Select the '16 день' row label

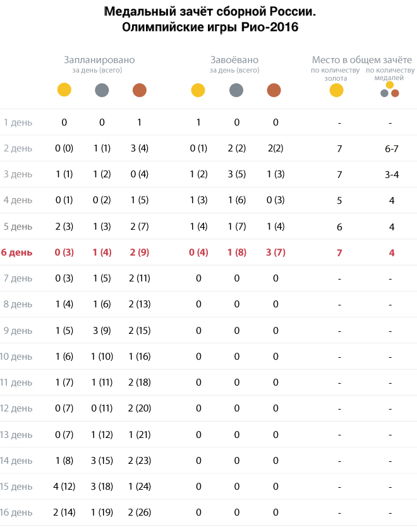(x=16, y=512)
